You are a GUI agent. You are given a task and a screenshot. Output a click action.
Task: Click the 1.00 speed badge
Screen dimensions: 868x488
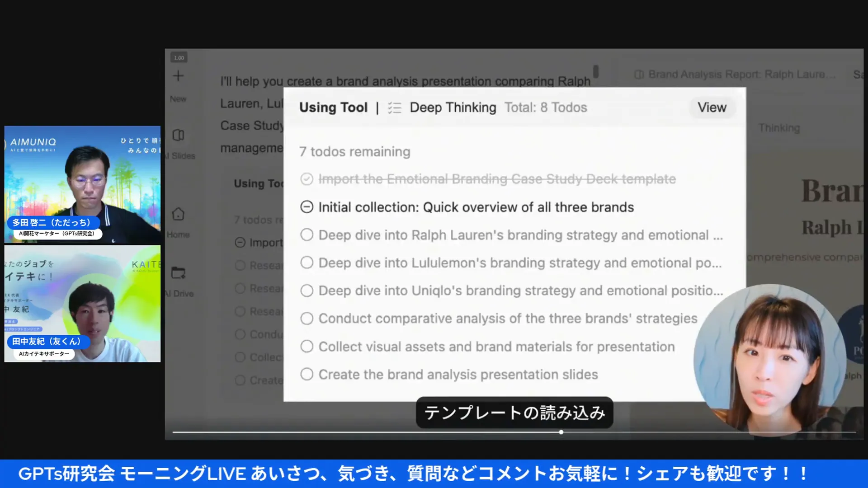(x=179, y=57)
